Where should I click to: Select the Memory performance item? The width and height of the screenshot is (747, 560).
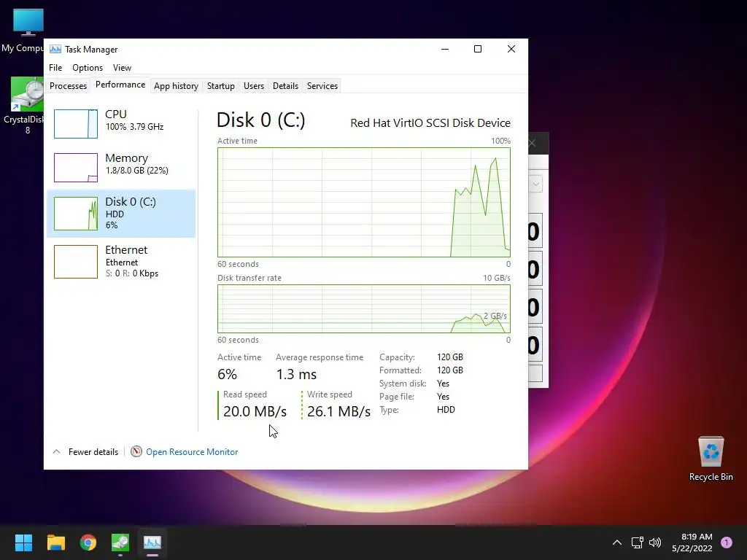[x=121, y=167]
